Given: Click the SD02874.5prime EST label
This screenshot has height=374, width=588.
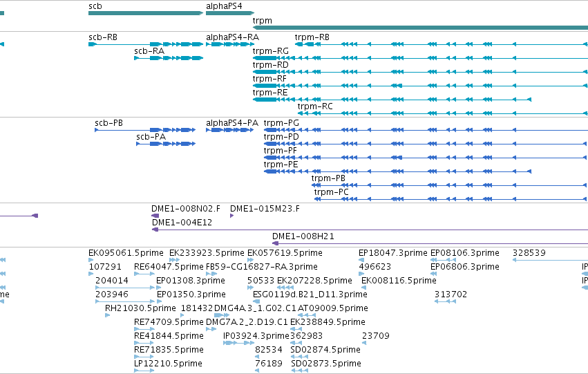Looking at the screenshot, I should 325,350.
